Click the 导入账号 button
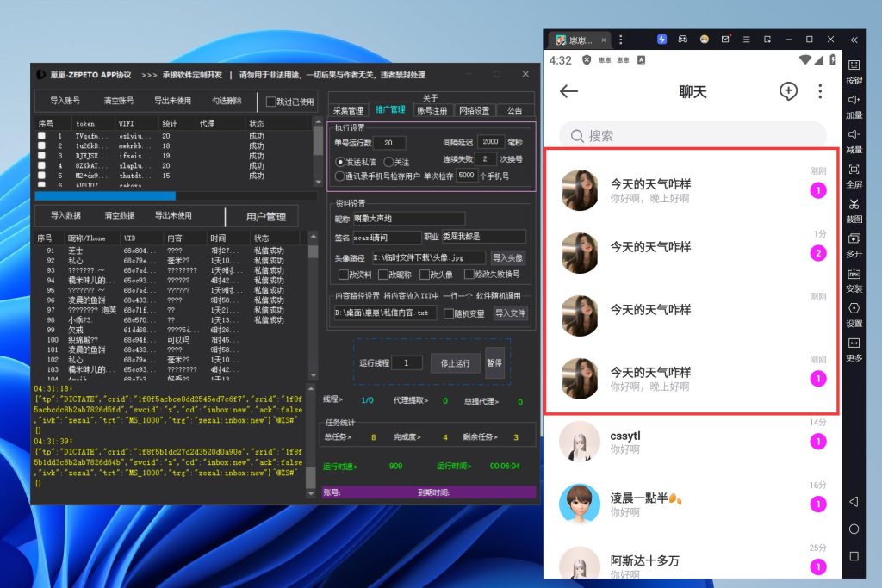 pyautogui.click(x=65, y=101)
